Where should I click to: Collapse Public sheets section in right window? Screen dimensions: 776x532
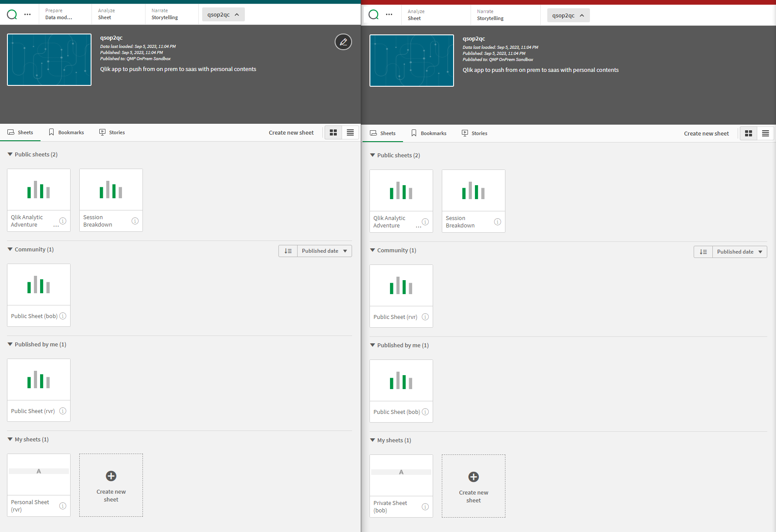373,155
